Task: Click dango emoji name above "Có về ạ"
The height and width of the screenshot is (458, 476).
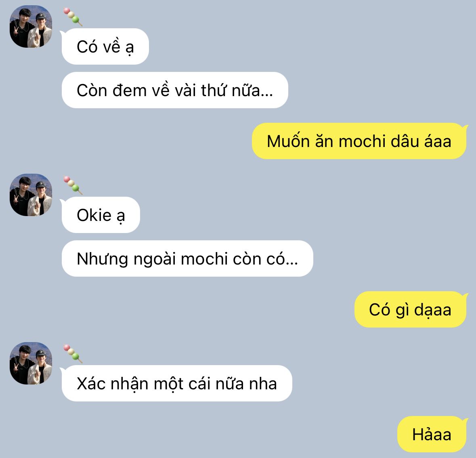Action: (x=73, y=17)
